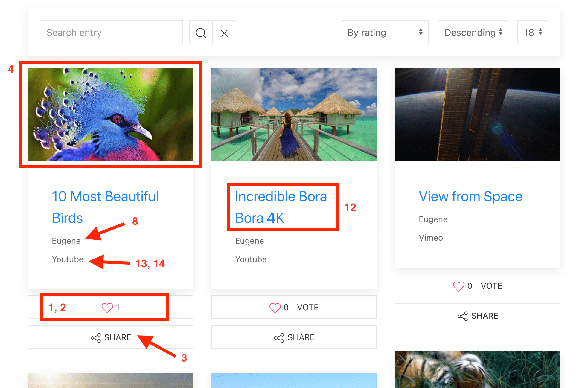
Task: Open the 18 entries-per-page dropdown
Action: click(532, 33)
